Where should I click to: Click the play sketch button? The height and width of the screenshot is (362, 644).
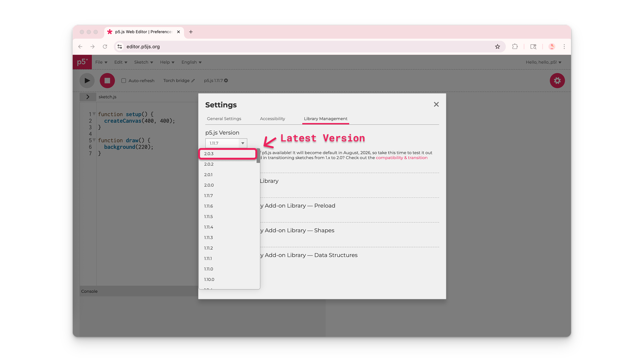87,81
